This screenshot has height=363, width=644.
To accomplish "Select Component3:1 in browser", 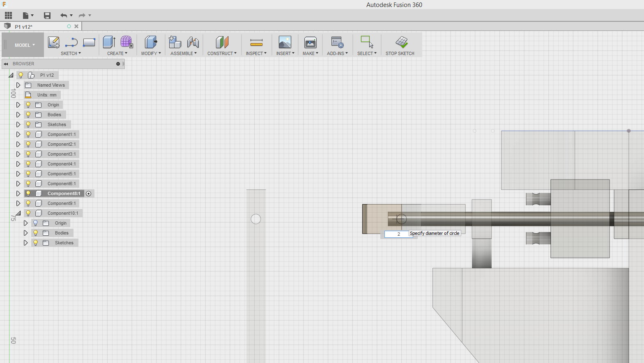I will tap(62, 154).
